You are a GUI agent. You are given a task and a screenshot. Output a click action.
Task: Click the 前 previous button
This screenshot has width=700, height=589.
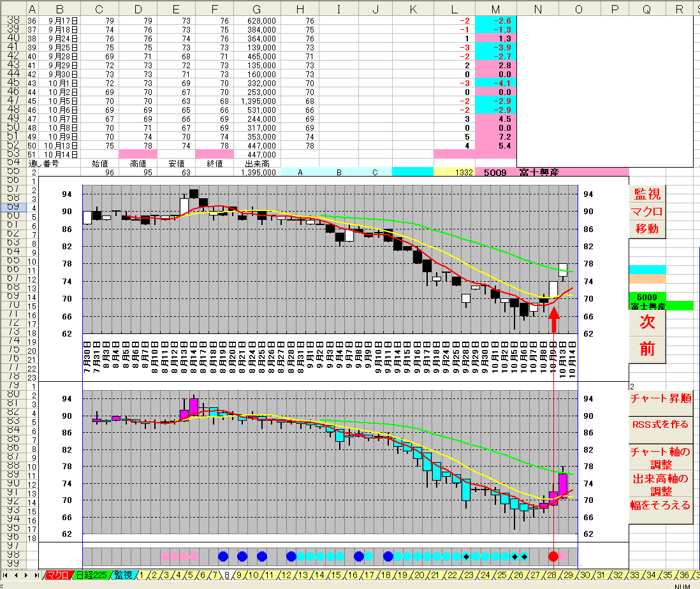[x=647, y=350]
